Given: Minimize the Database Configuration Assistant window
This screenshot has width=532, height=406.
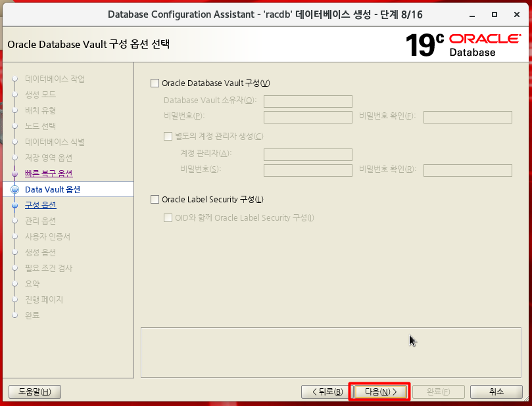Looking at the screenshot, I should [472, 14].
